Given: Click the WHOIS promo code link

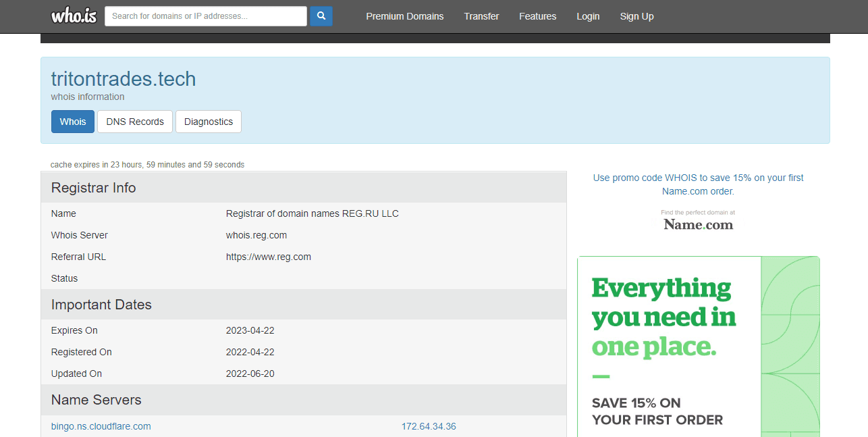Looking at the screenshot, I should 698,184.
